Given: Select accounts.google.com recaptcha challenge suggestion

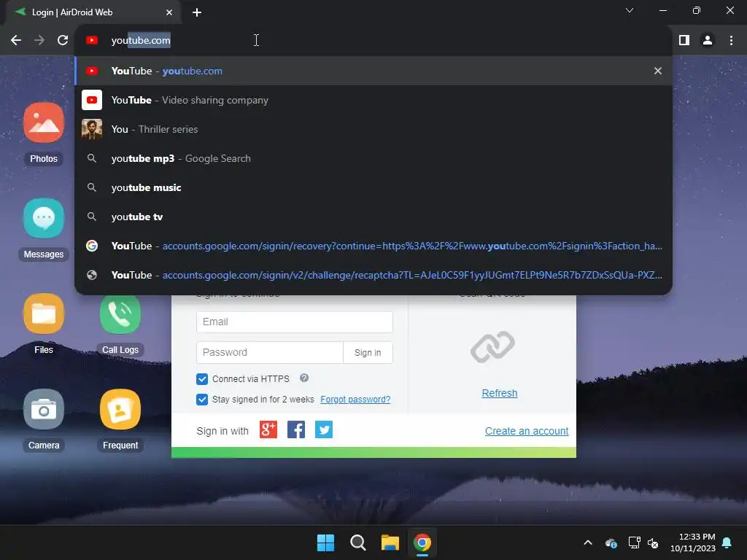Looking at the screenshot, I should [x=373, y=275].
